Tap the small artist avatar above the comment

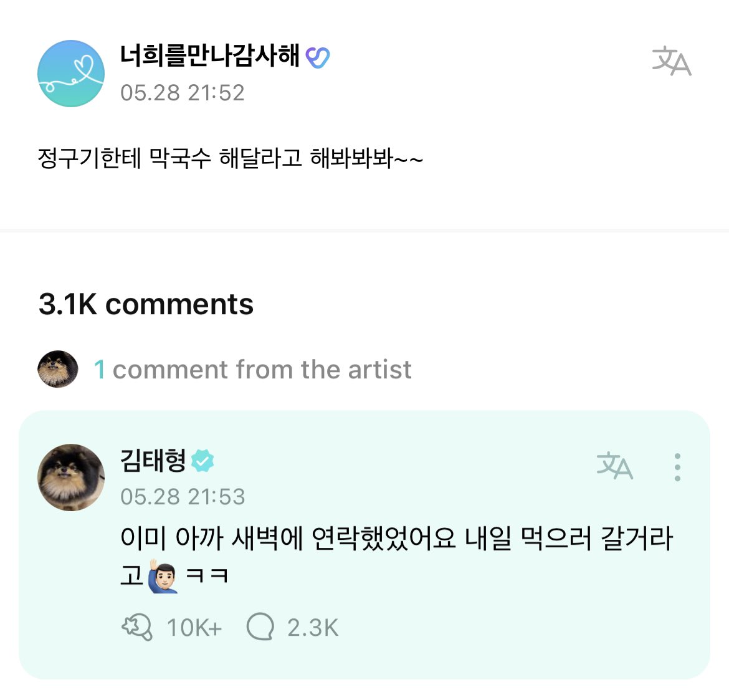(58, 369)
